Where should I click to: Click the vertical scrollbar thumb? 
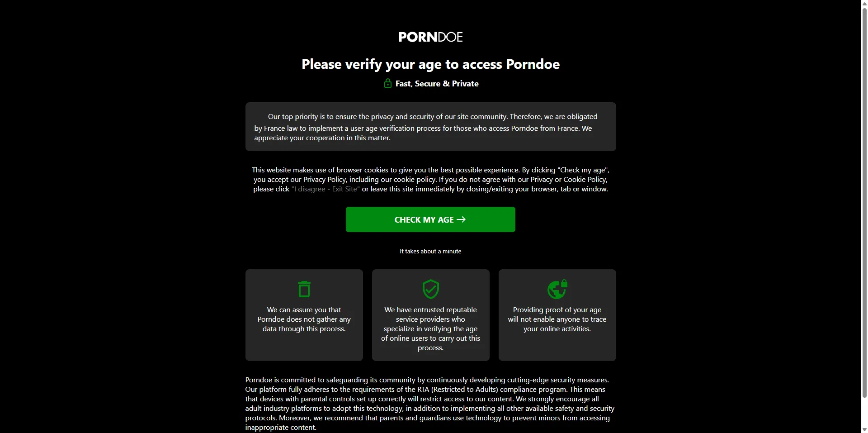click(864, 204)
